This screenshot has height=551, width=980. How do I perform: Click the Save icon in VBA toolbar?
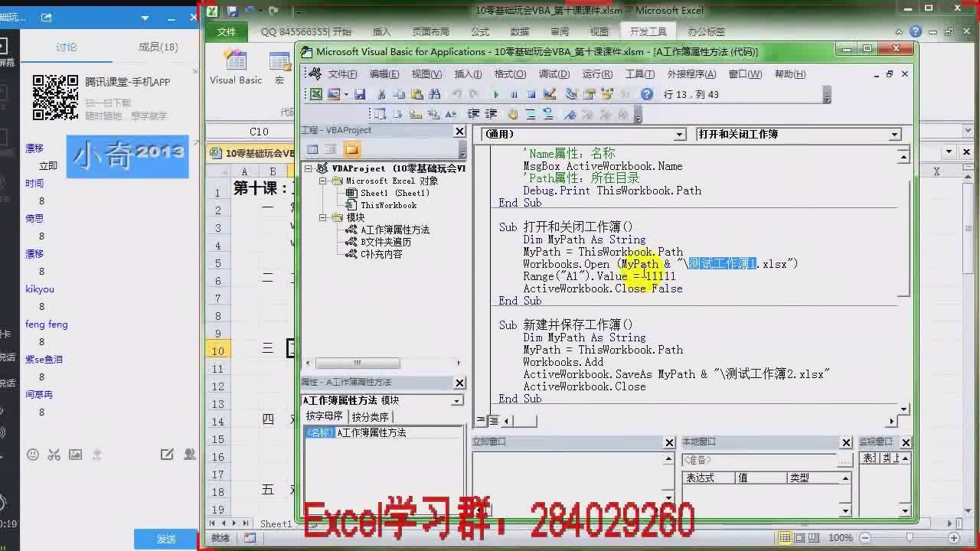pos(360,94)
